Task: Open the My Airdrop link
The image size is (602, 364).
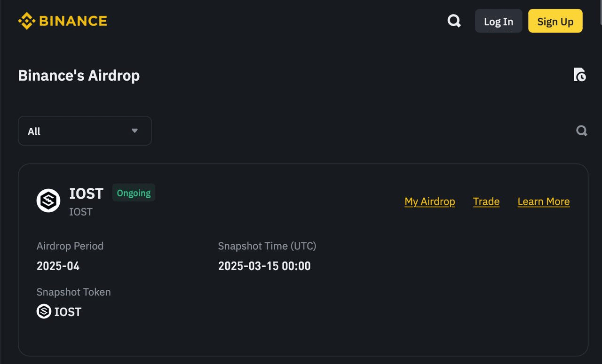Action: [429, 201]
